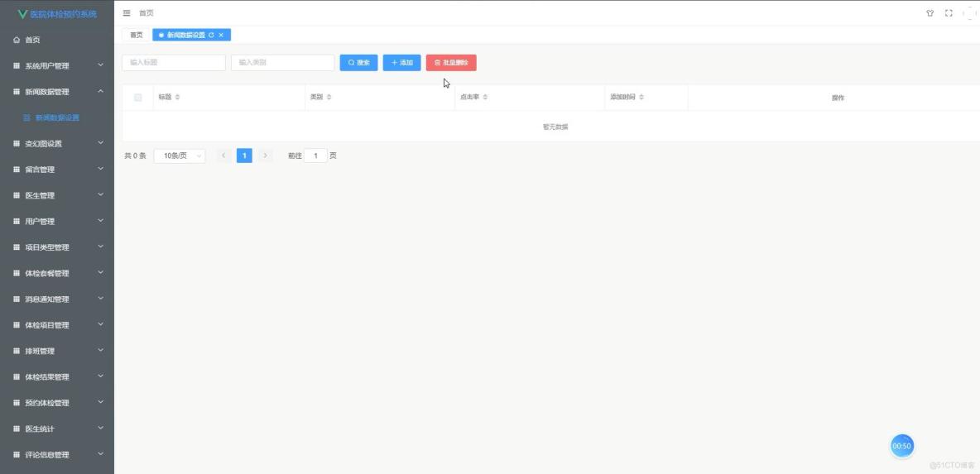Viewport: 980px width, 474px height.
Task: Open the theme shirt icon
Action: point(930,12)
